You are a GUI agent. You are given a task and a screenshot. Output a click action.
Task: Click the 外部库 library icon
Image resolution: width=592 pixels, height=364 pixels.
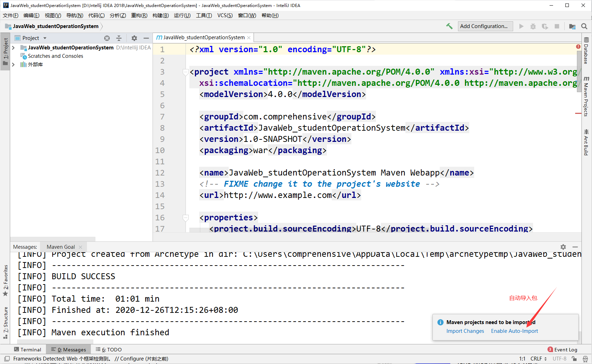tap(23, 64)
